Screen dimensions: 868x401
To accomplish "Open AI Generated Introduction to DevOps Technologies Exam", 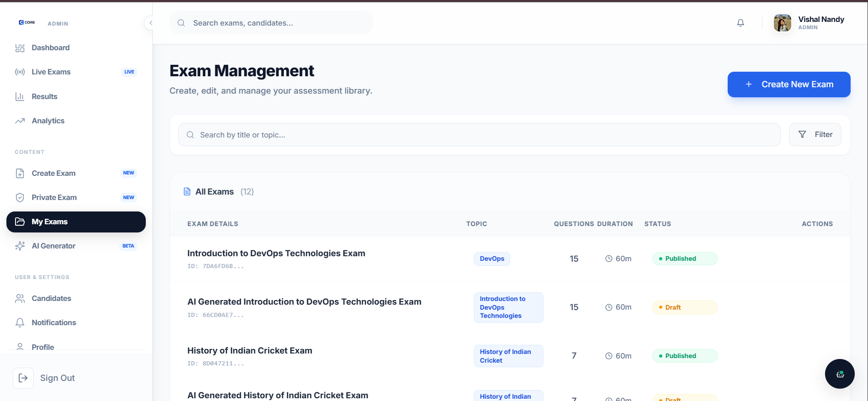I will click(x=304, y=302).
